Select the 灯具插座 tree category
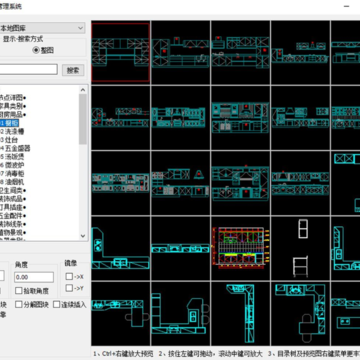This screenshot has width=360, height=360. (x=13, y=207)
